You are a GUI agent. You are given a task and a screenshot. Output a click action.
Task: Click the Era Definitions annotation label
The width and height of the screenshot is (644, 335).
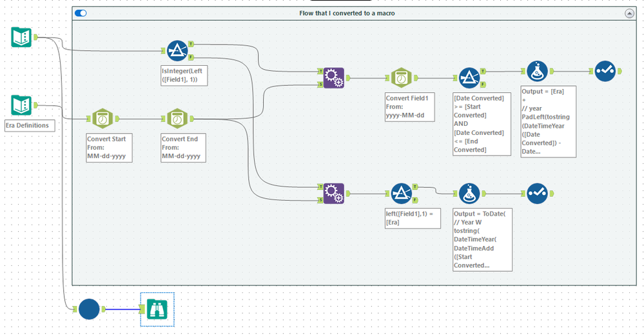click(x=30, y=125)
